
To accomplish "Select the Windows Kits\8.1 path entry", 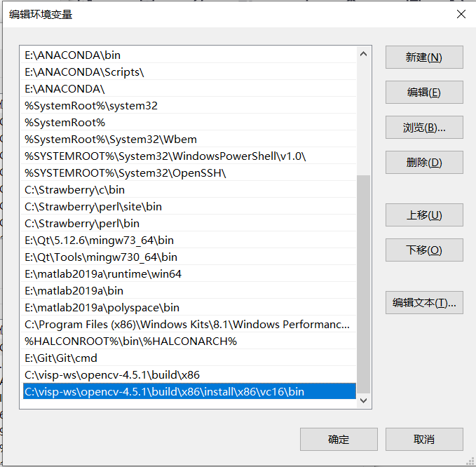I will pos(188,324).
